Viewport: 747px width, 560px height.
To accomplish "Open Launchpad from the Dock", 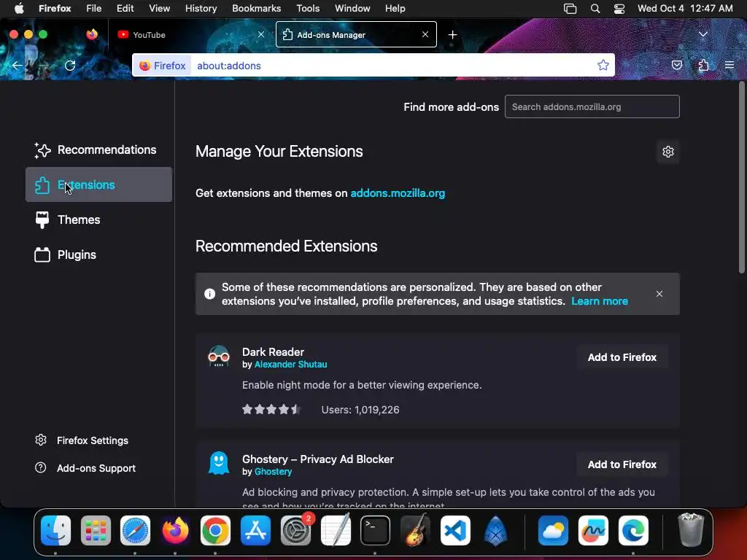I will coord(96,531).
